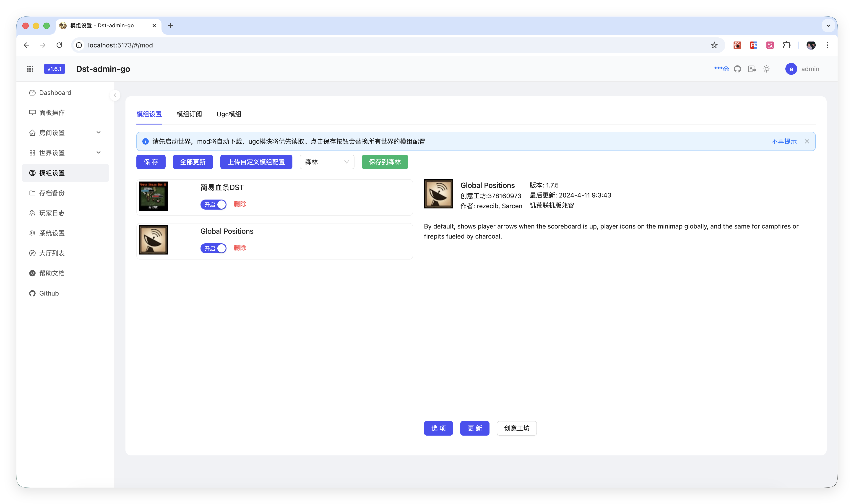
Task: Open the 创意工坊 workshop button
Action: [x=517, y=428]
